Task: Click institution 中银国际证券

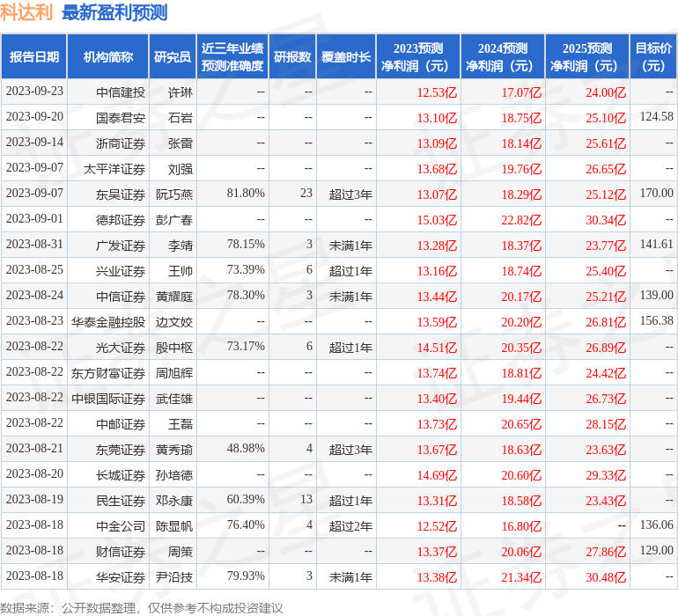Action: pos(108,399)
